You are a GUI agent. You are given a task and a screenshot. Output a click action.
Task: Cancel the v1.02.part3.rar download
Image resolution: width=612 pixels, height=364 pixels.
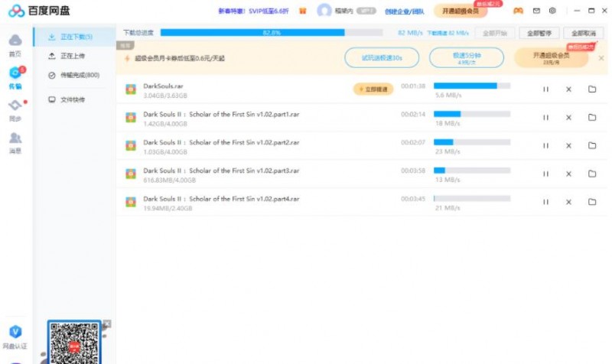(x=568, y=174)
